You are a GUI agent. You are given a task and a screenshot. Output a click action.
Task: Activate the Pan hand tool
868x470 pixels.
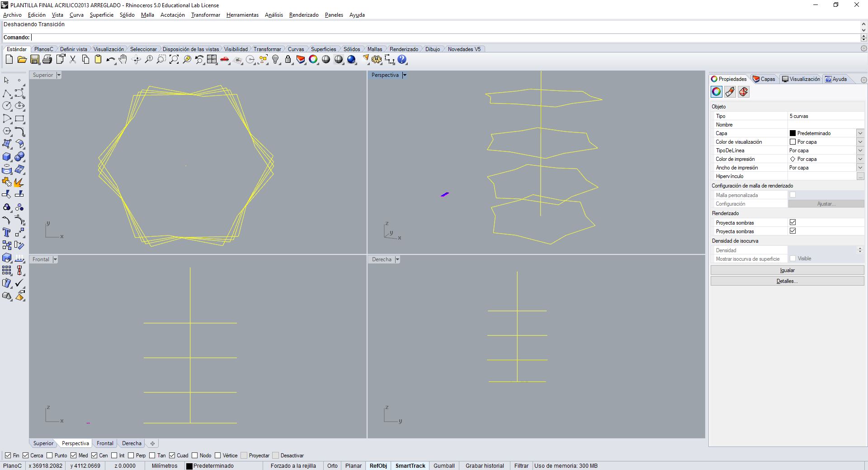pyautogui.click(x=123, y=59)
